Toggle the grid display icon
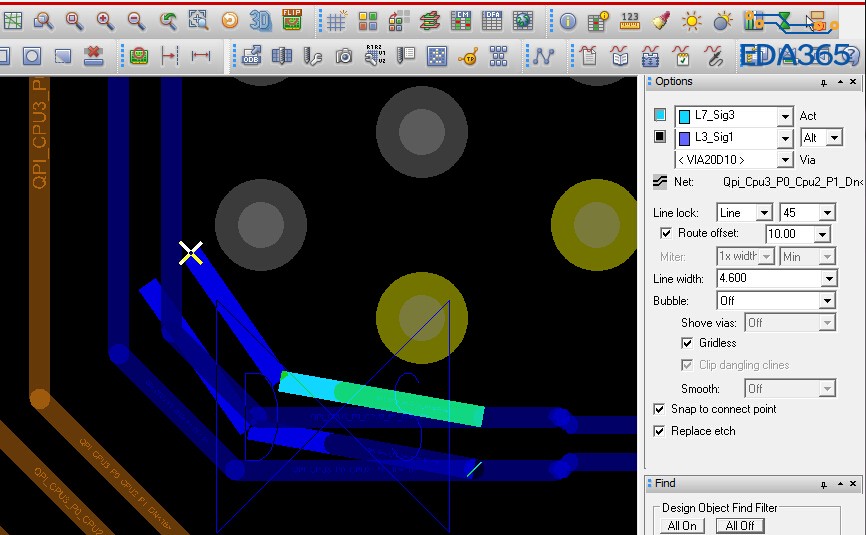This screenshot has width=866, height=535. point(337,20)
